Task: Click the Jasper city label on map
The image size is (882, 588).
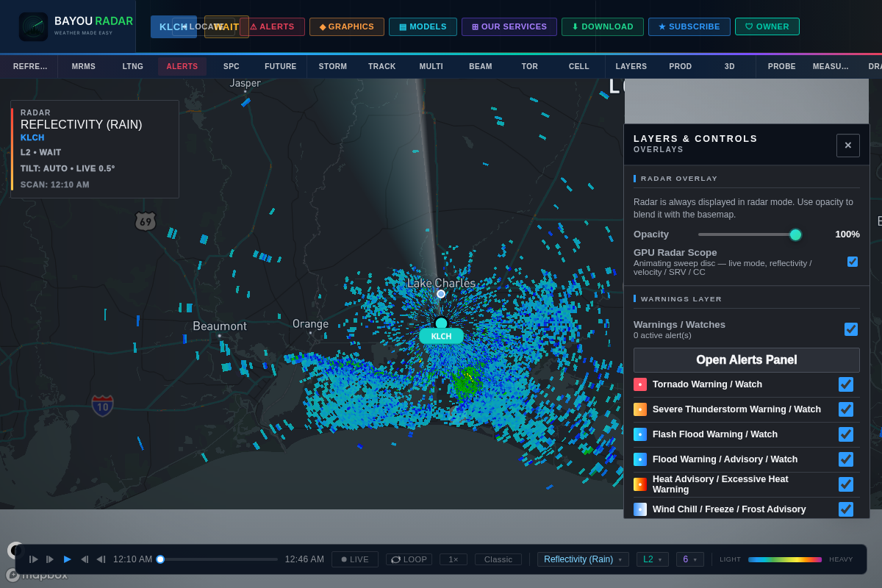Action: click(245, 83)
